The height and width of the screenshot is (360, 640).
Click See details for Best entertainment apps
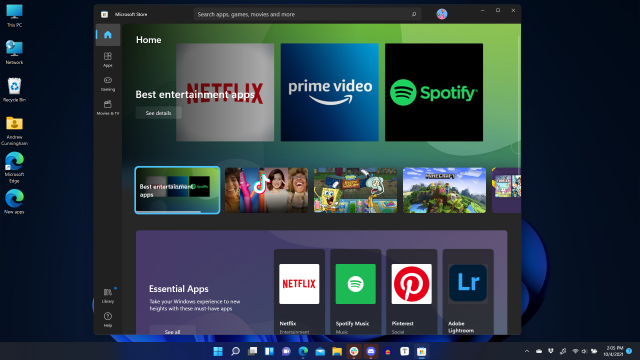point(158,113)
